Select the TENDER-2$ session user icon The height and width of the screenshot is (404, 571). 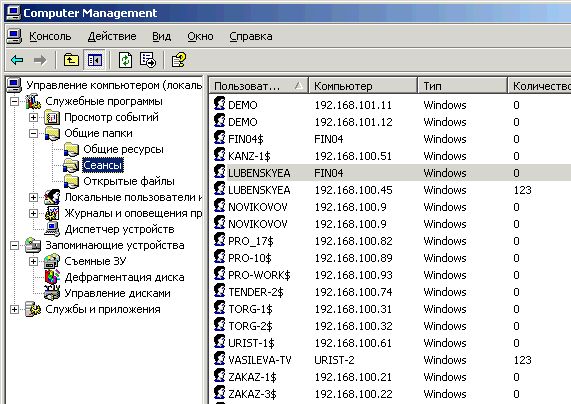[x=219, y=291]
